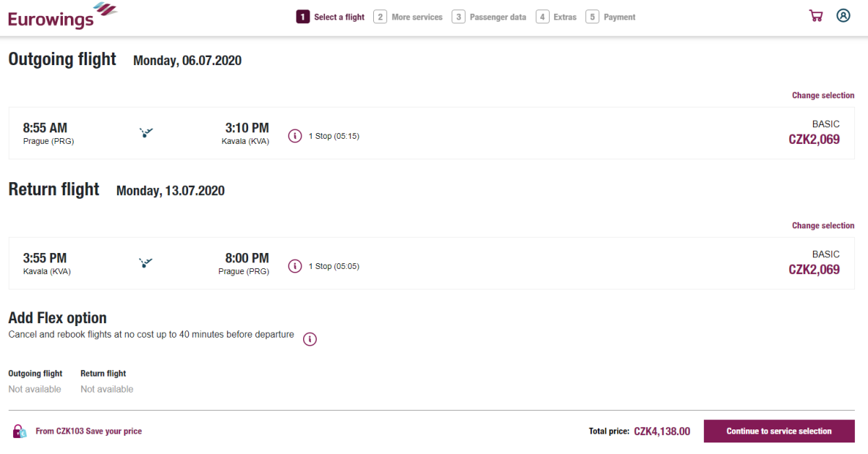Image resolution: width=868 pixels, height=454 pixels.
Task: Open the shopping cart icon
Action: 816,16
